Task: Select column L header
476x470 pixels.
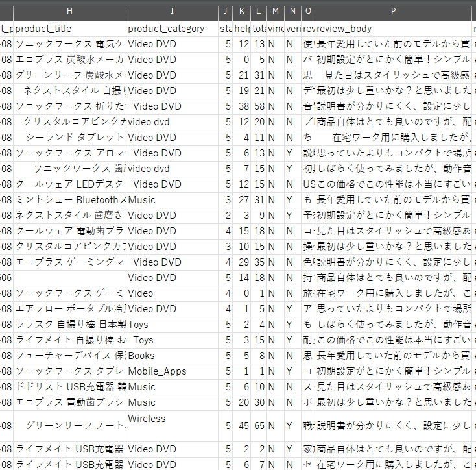Action: tap(258, 11)
